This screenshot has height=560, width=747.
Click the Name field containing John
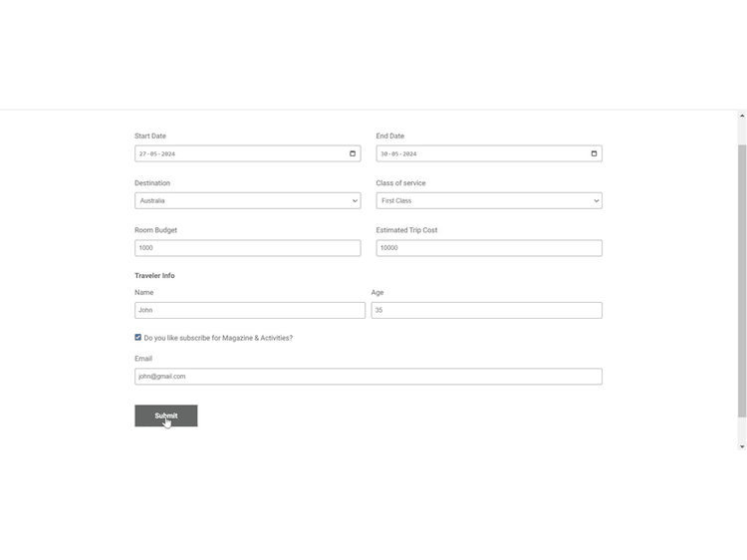coord(249,310)
